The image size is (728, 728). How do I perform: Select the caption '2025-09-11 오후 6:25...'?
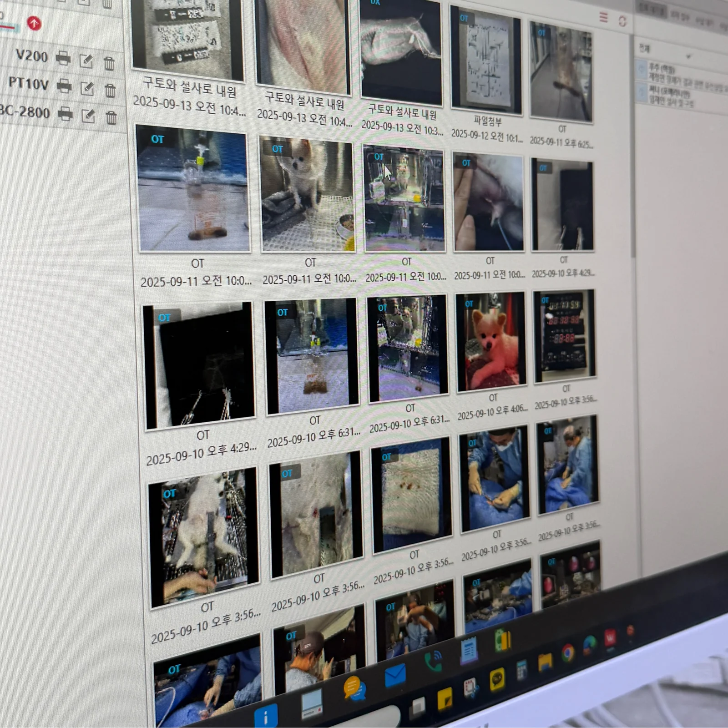tap(561, 143)
